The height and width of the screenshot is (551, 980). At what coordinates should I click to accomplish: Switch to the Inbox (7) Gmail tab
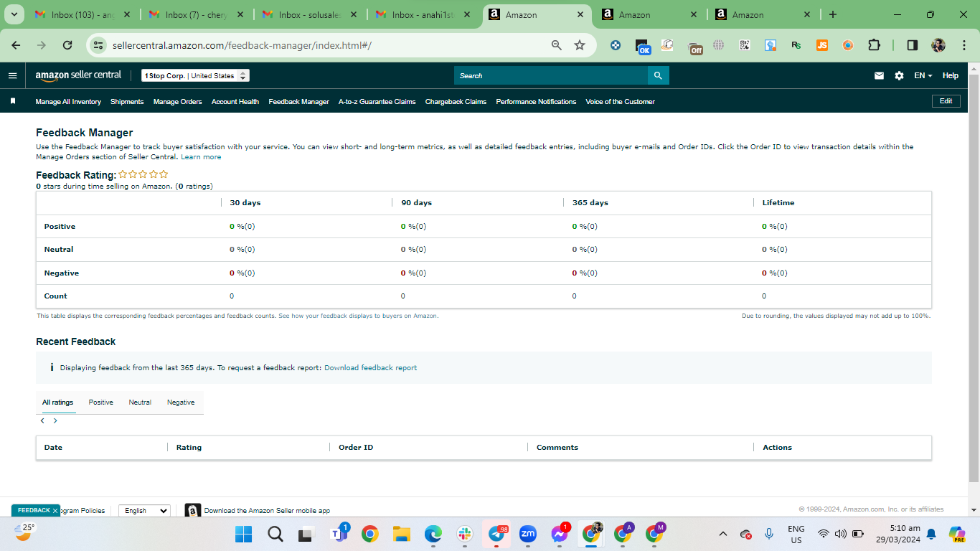(x=195, y=14)
